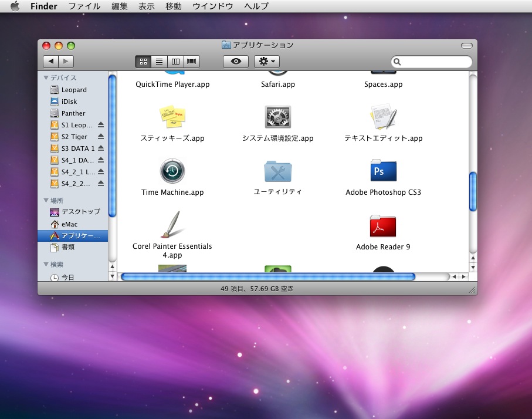Select アプリケー... in the sidebar
Screen dimensions: 532x419
pos(73,236)
